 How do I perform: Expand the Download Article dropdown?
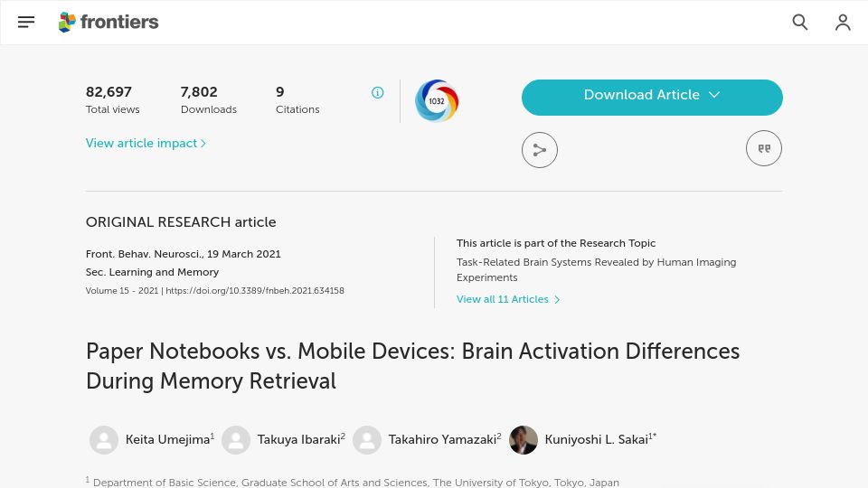coord(652,98)
